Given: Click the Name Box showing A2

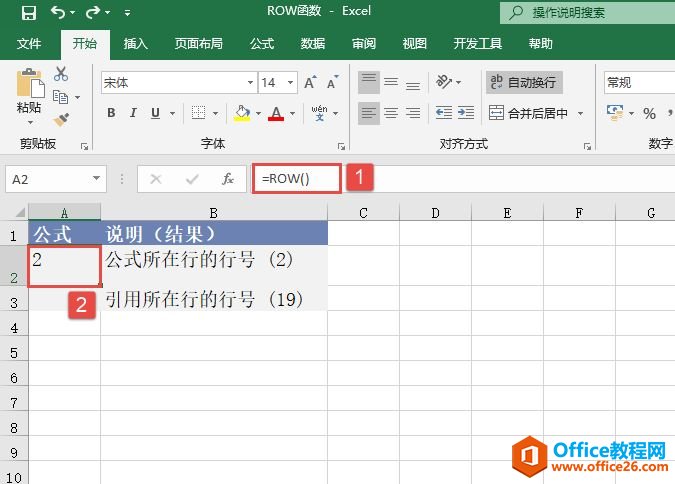Looking at the screenshot, I should (56, 179).
